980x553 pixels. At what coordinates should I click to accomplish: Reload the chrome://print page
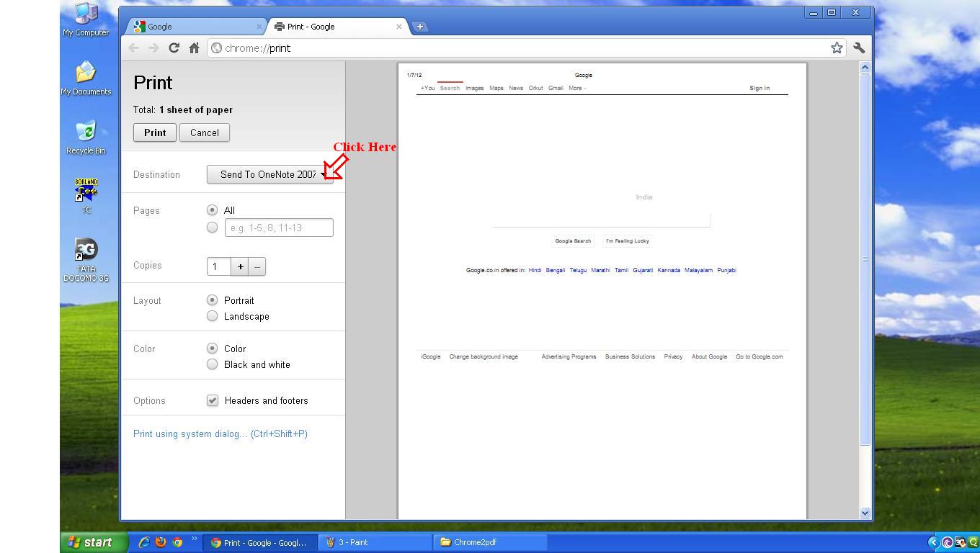pyautogui.click(x=174, y=48)
